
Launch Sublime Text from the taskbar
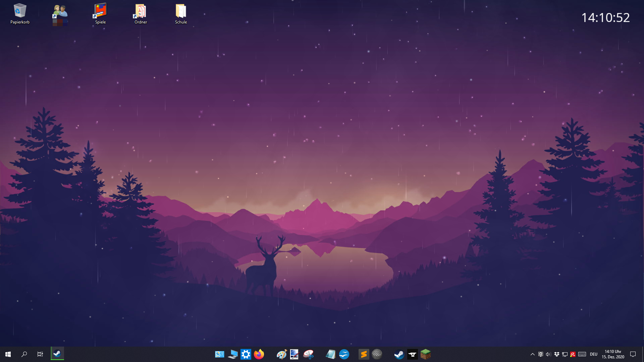click(364, 354)
